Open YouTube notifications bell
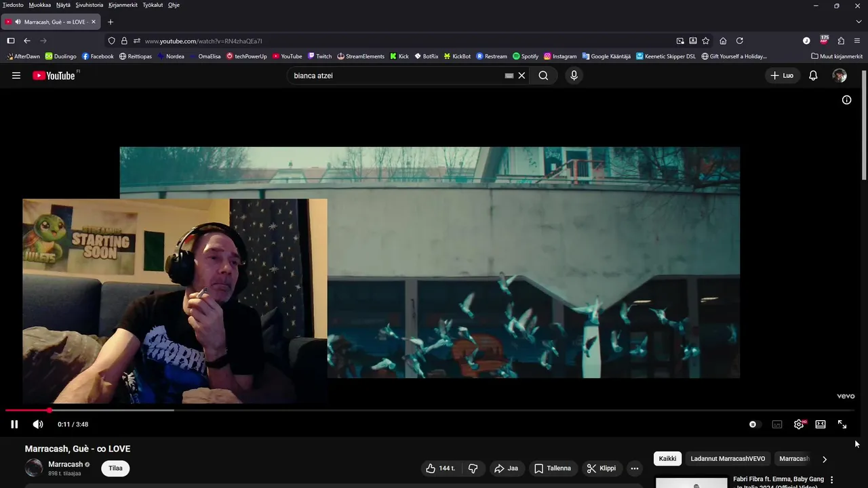 pyautogui.click(x=813, y=75)
